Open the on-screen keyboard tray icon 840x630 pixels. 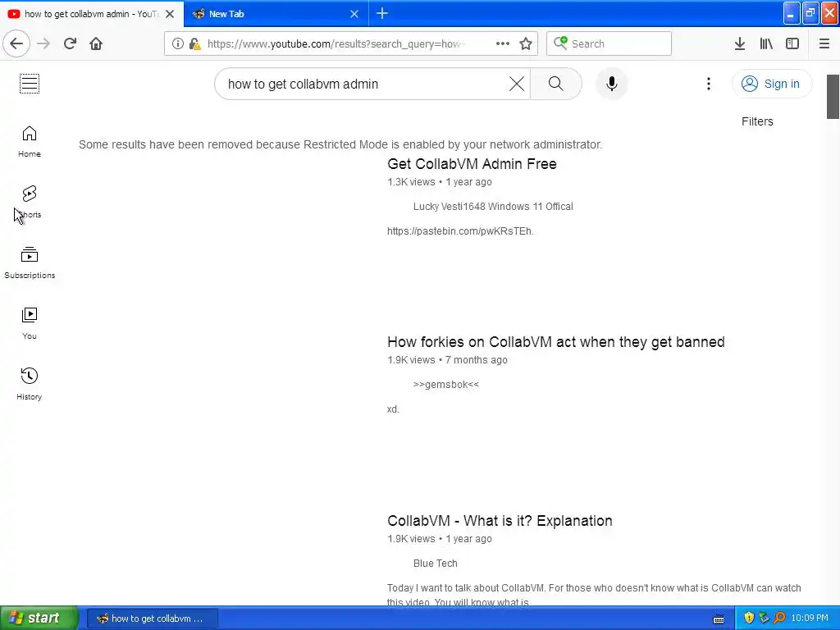[719, 619]
